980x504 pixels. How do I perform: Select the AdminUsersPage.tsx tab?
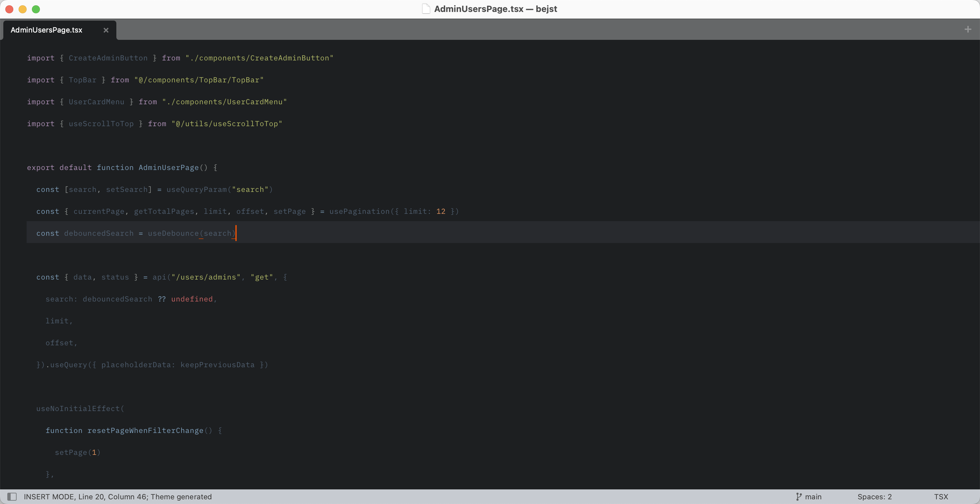[x=47, y=30]
